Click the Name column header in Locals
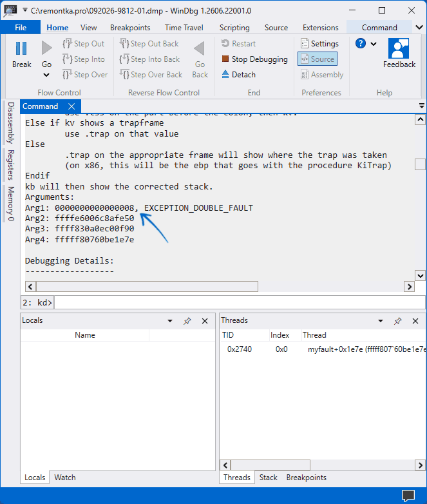The width and height of the screenshot is (427, 504). pos(85,335)
